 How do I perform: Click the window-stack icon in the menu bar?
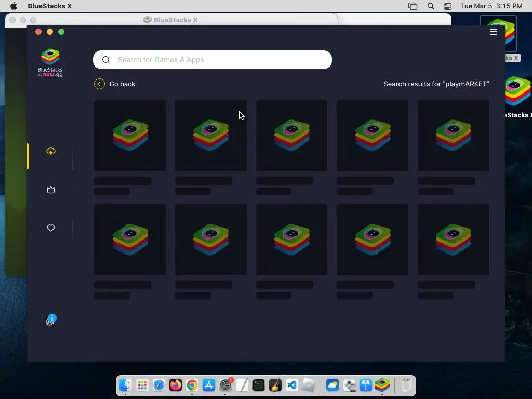(x=413, y=6)
